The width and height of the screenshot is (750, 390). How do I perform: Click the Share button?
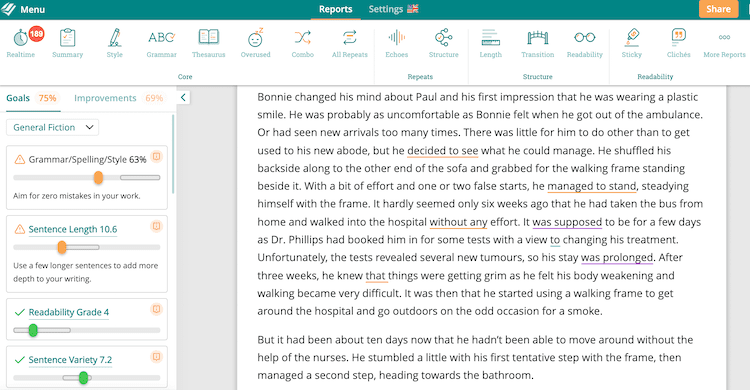[x=718, y=9]
